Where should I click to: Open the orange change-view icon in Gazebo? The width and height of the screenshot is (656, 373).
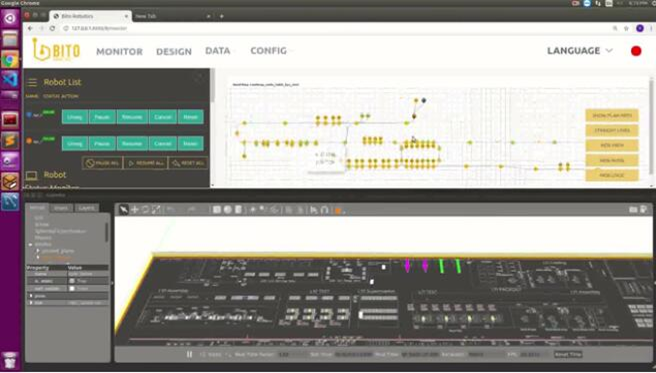click(x=338, y=210)
